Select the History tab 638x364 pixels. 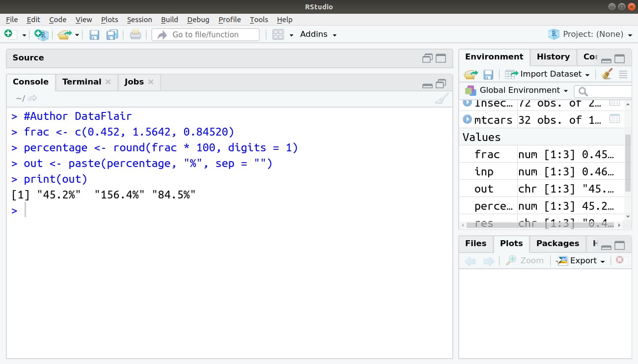click(x=553, y=57)
